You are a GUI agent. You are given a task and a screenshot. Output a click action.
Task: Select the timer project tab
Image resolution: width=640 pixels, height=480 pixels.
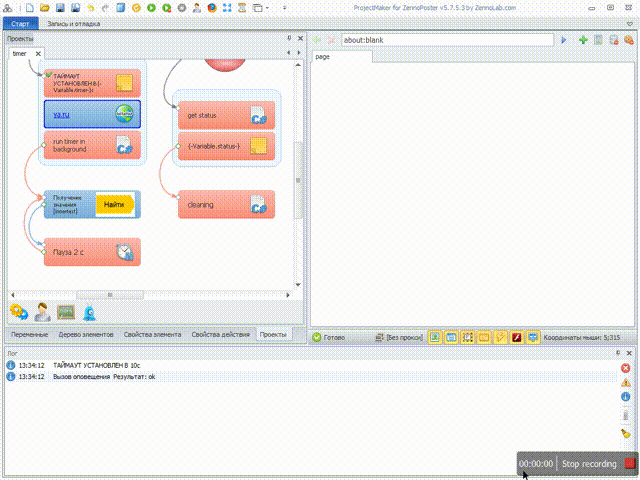[20, 53]
